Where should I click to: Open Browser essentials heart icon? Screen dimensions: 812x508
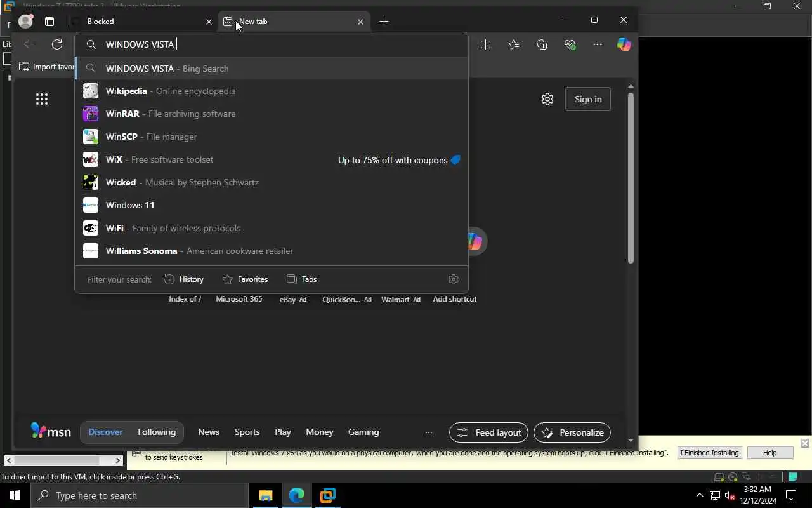[570, 44]
